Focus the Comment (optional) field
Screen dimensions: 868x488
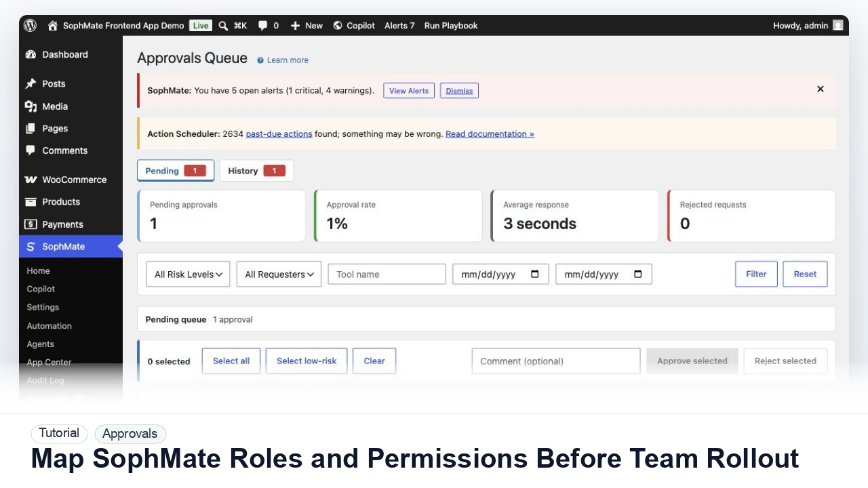pyautogui.click(x=556, y=361)
